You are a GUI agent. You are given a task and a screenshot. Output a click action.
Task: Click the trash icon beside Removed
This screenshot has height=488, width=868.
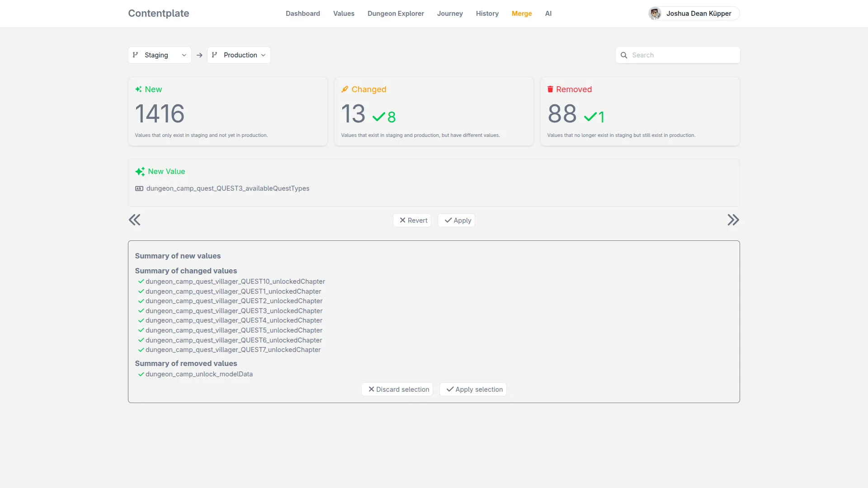(550, 89)
